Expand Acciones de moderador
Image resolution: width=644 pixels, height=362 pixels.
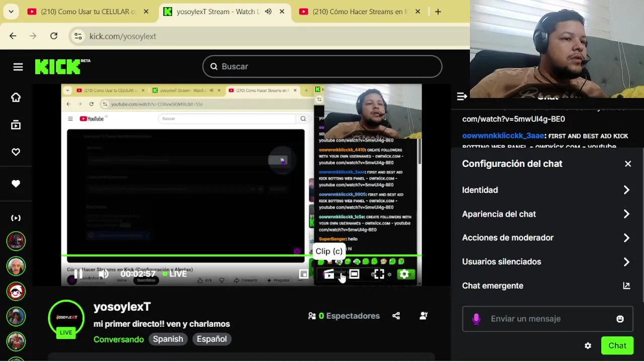(546, 238)
